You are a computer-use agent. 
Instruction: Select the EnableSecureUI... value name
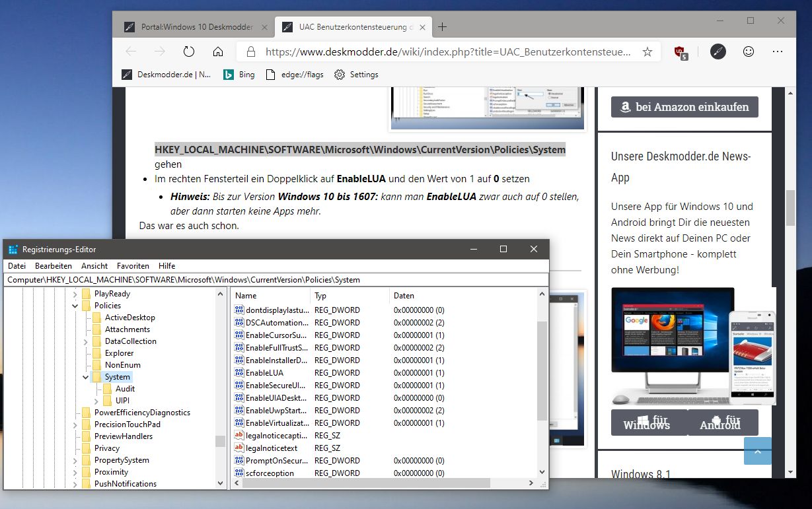coord(276,386)
